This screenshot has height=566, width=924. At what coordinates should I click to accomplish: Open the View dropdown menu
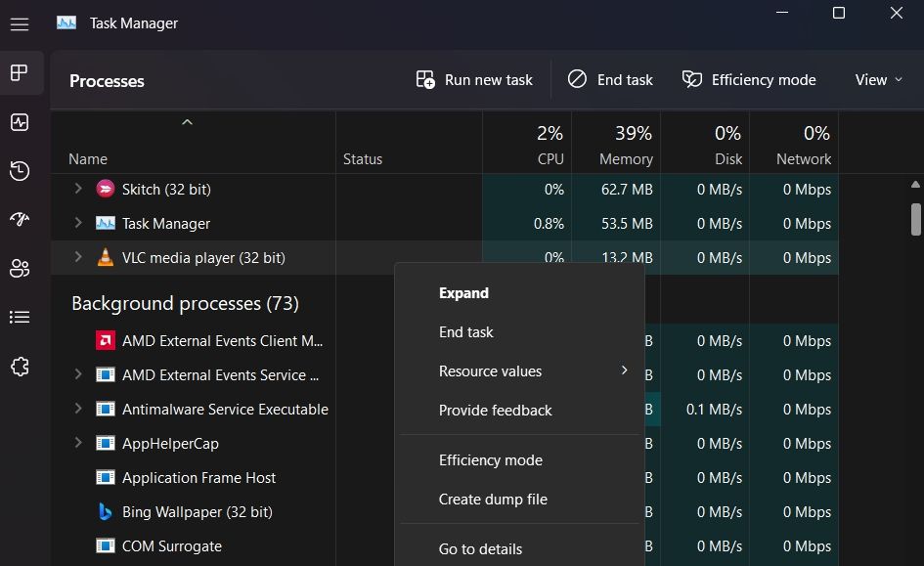[x=879, y=79]
